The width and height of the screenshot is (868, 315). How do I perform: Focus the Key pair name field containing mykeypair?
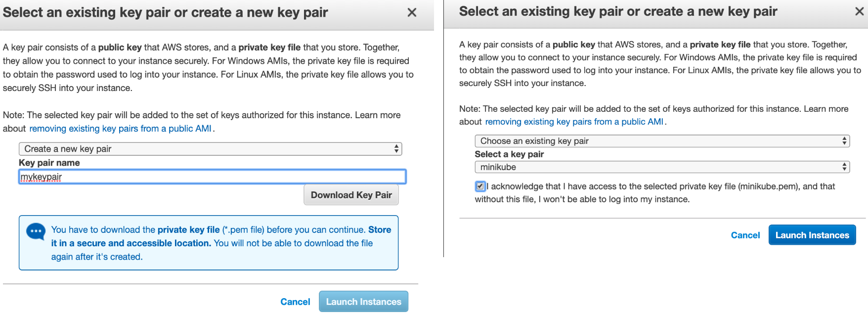(213, 177)
